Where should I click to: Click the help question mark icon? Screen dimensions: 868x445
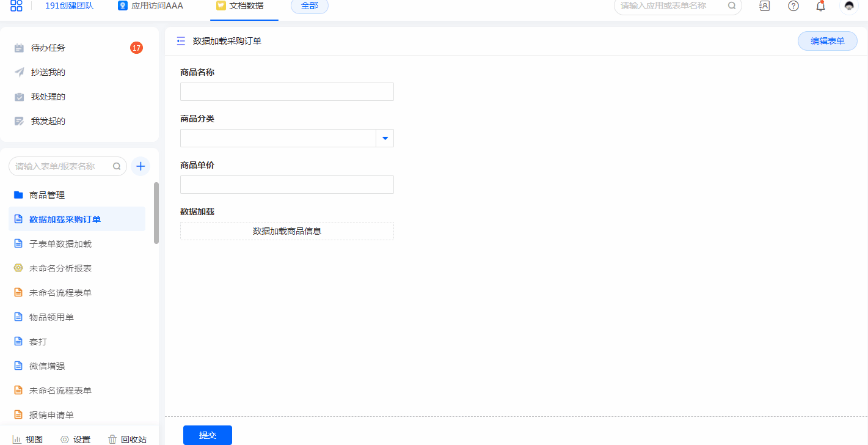coord(793,6)
